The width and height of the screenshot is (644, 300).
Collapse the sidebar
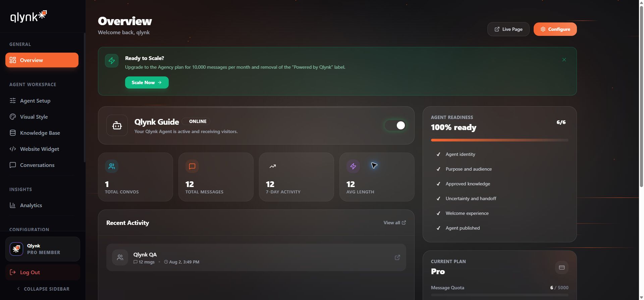43,289
